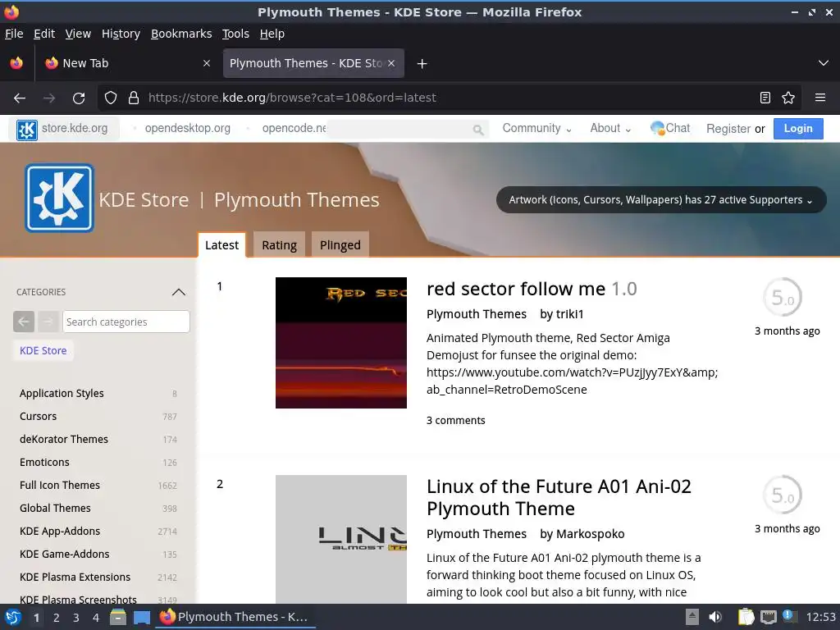This screenshot has width=840, height=630.
Task: Close the Plymouth Themes tab
Action: (x=391, y=63)
